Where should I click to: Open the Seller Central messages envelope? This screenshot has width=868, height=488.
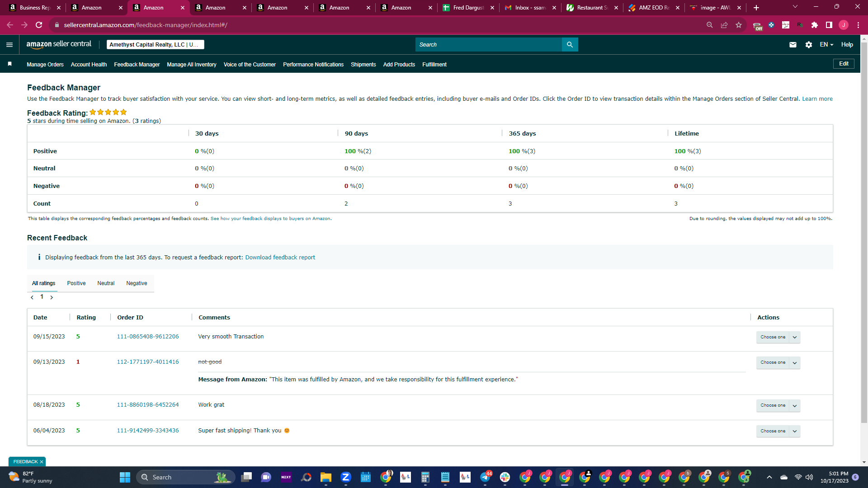tap(793, 45)
